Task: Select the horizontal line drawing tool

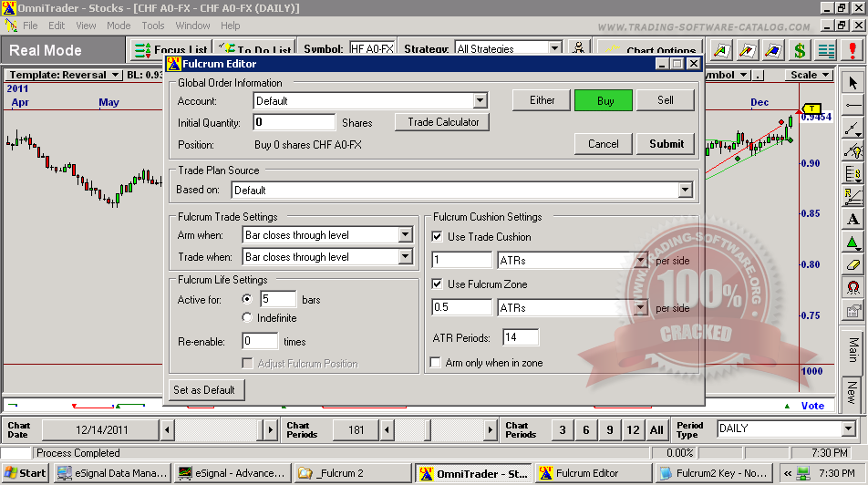Action: coord(852,106)
